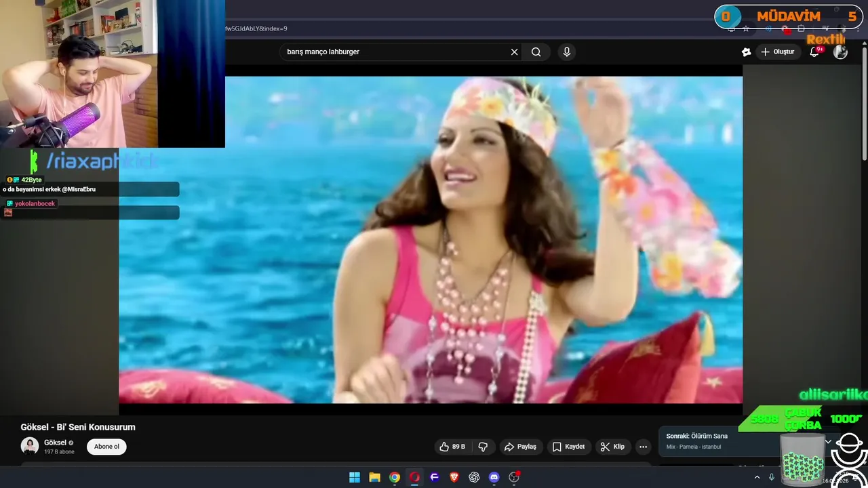Subscribe with the Abone ol button
Viewport: 868px width, 488px height.
pos(106,447)
